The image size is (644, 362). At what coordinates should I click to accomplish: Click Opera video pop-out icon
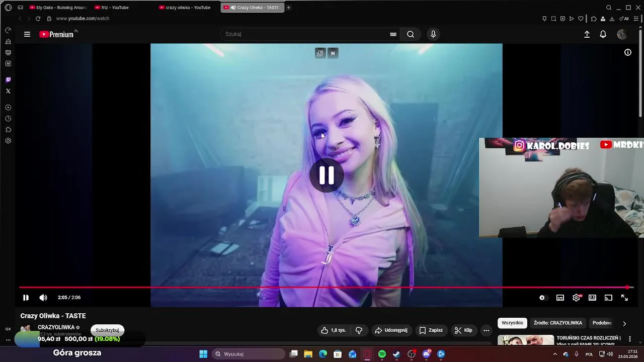tap(320, 53)
